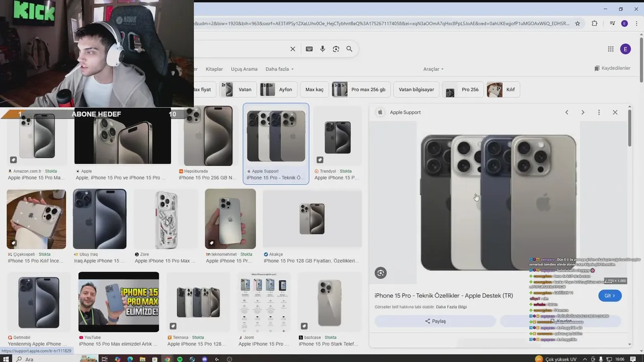644x362 pixels.
Task: Select the Pro 256 filter chip
Action: coord(463,89)
